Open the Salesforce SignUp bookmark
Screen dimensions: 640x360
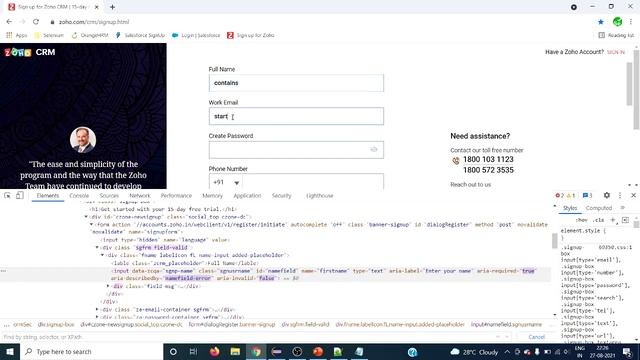(x=140, y=36)
